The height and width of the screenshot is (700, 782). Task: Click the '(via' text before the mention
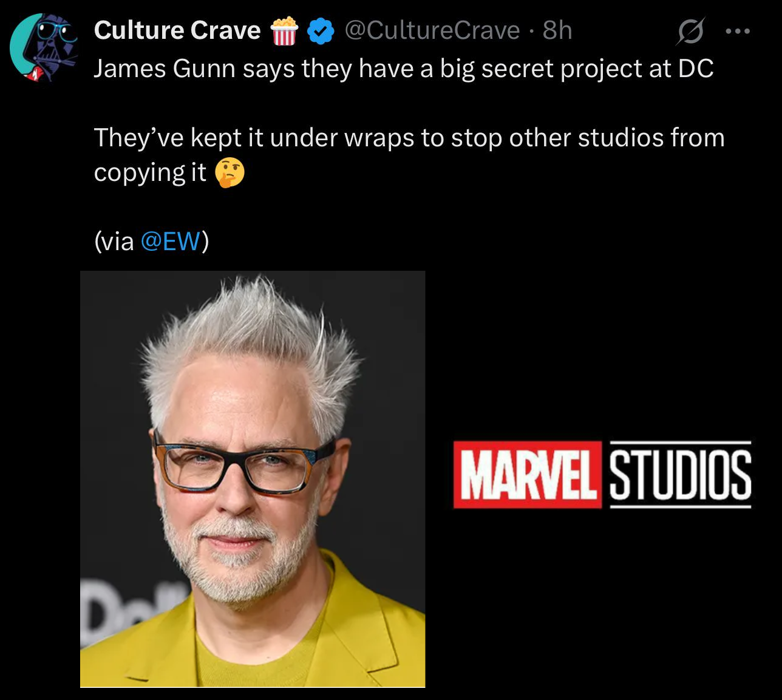(114, 241)
